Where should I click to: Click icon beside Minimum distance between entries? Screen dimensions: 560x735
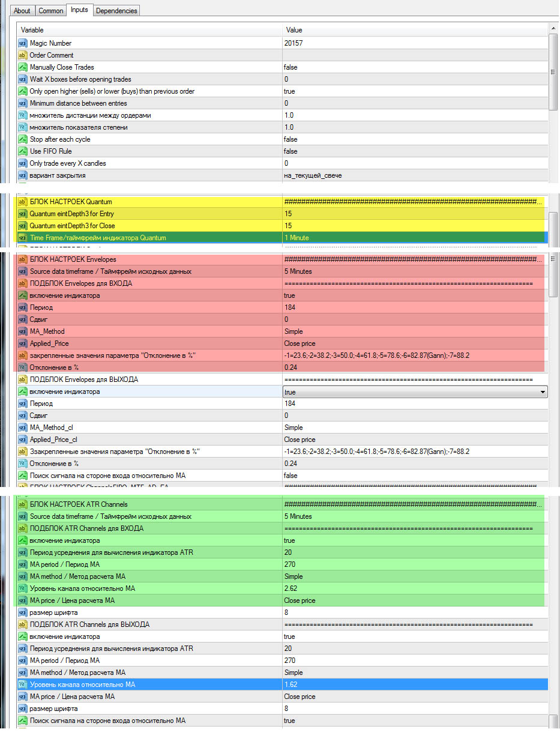[x=23, y=103]
